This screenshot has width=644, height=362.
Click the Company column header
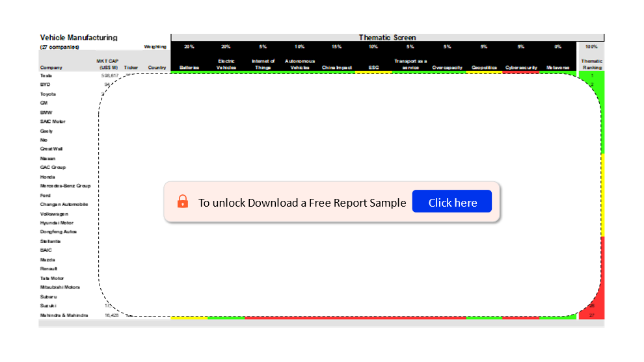(51, 68)
